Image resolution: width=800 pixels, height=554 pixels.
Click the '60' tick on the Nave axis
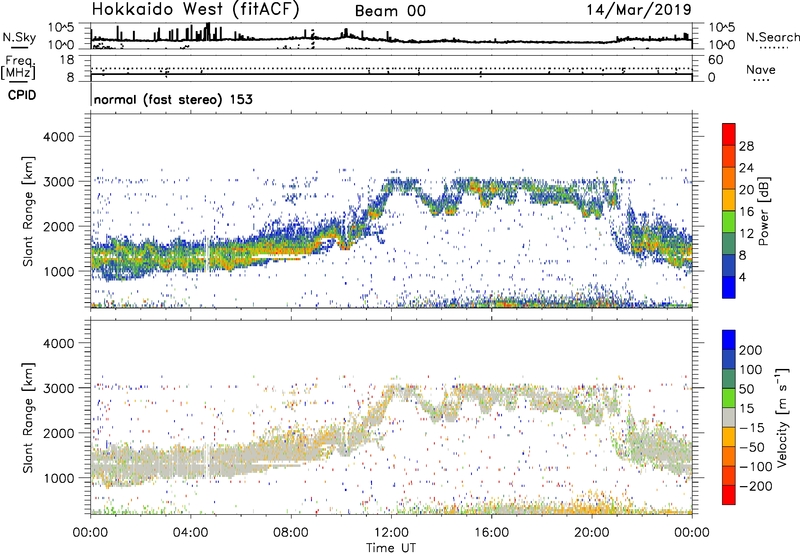click(x=716, y=60)
